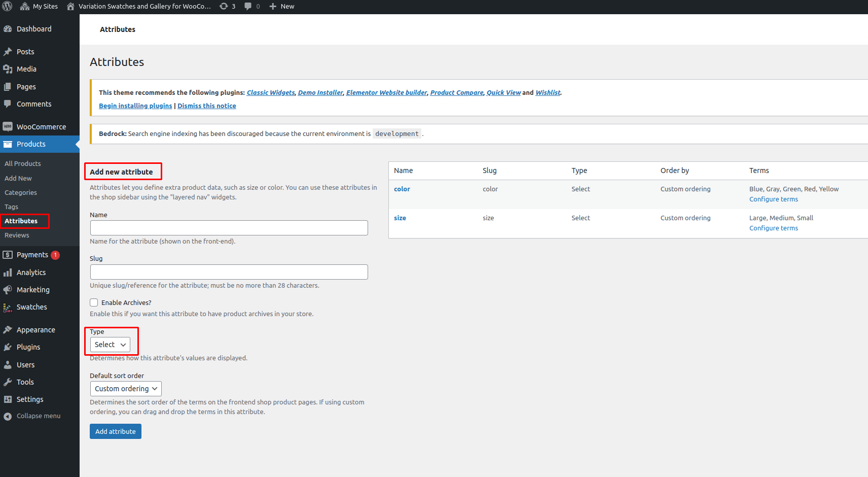Open the WordPress logo menu
Image resolution: width=868 pixels, height=477 pixels.
(7, 7)
